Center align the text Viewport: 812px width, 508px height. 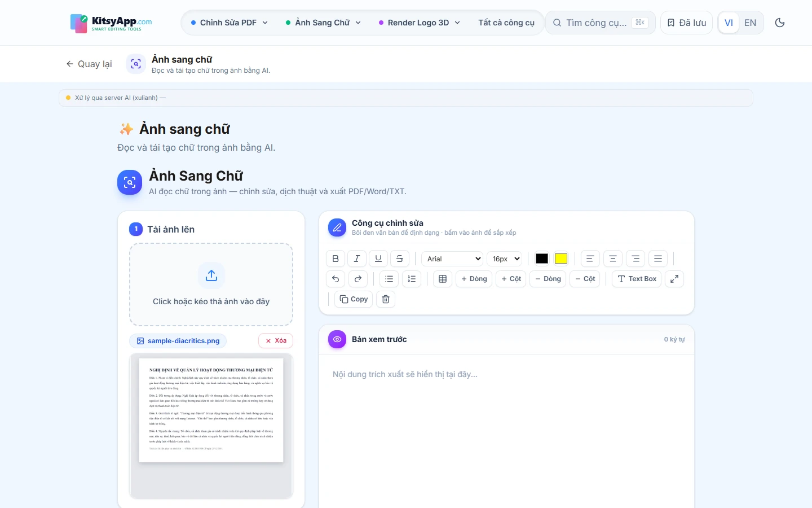click(x=613, y=259)
